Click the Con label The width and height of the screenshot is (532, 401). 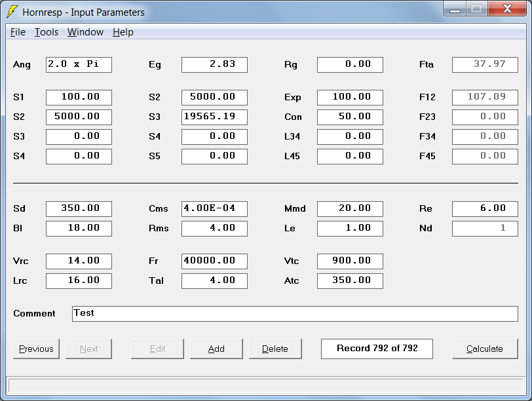(293, 117)
